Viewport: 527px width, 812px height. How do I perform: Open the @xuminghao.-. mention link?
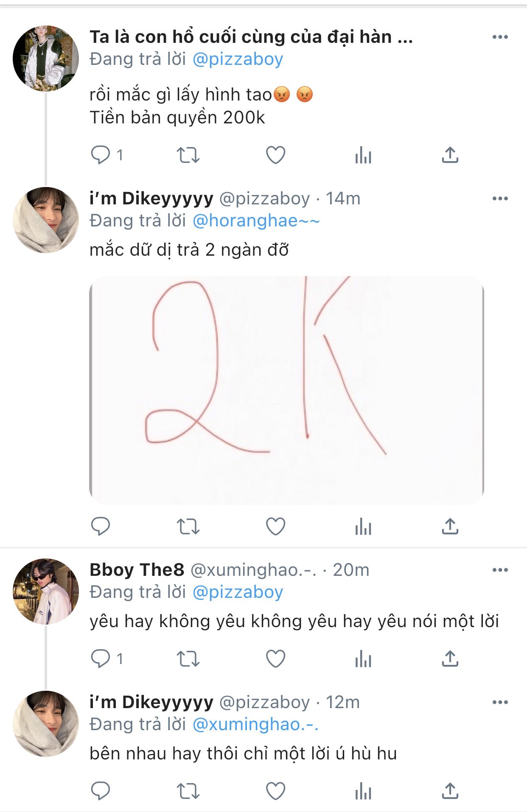click(255, 725)
